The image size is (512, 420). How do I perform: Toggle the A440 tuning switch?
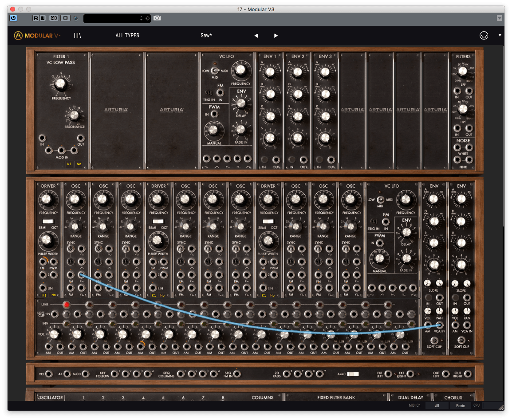pos(353,374)
